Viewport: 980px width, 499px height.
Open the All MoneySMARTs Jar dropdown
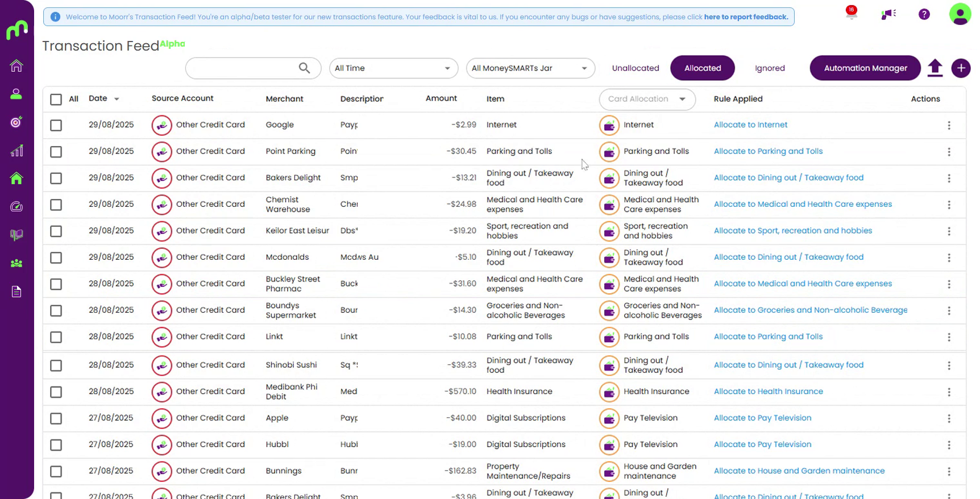pos(530,68)
